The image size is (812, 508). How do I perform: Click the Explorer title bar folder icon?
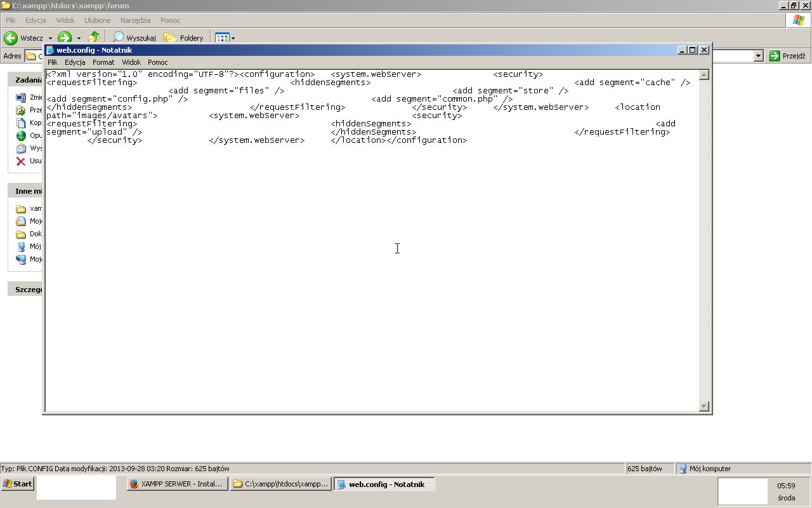[6, 5]
